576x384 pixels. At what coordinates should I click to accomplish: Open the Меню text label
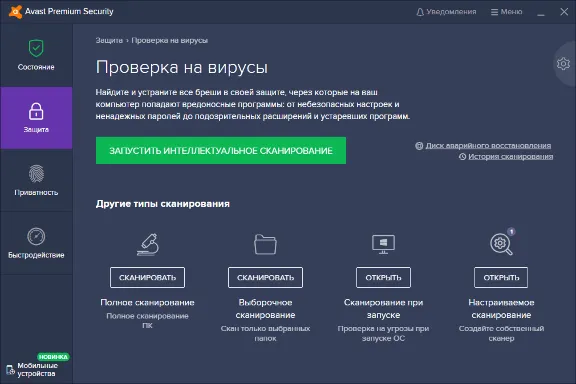[x=511, y=12]
